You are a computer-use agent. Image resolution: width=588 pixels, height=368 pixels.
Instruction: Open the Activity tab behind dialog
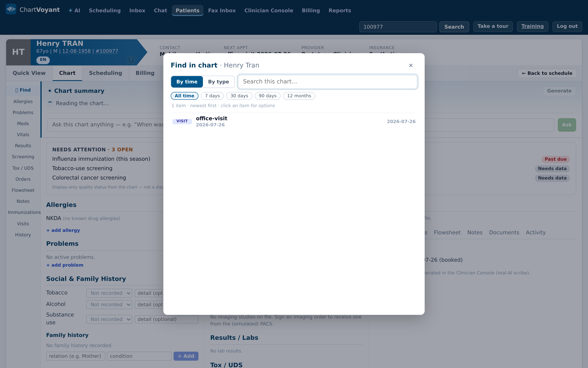tap(536, 232)
